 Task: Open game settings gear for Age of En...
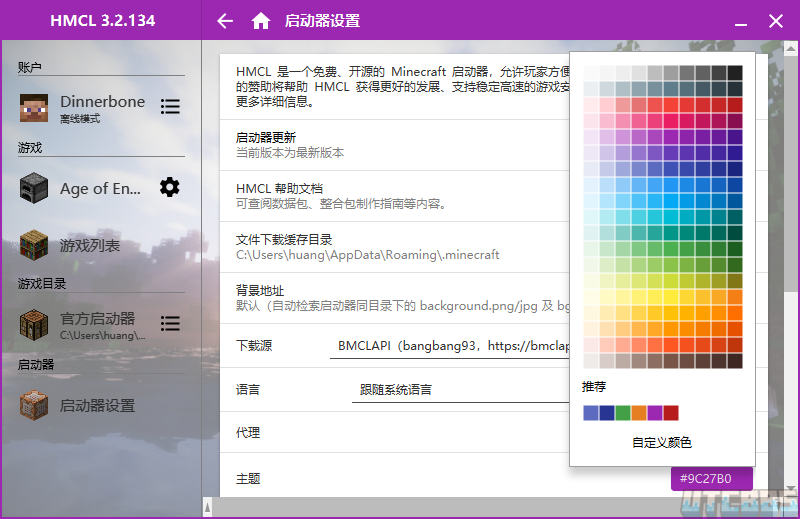[170, 187]
